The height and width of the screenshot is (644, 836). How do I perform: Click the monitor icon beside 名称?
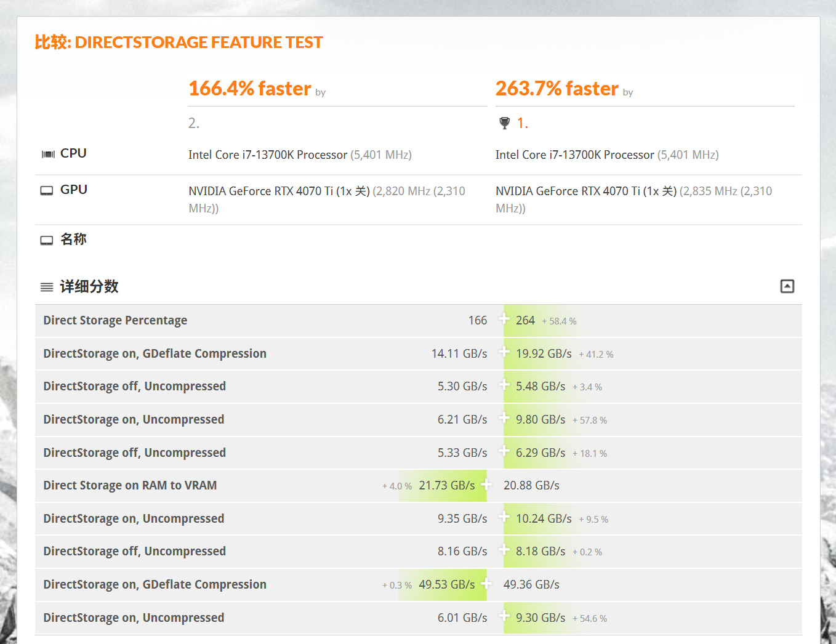[47, 240]
